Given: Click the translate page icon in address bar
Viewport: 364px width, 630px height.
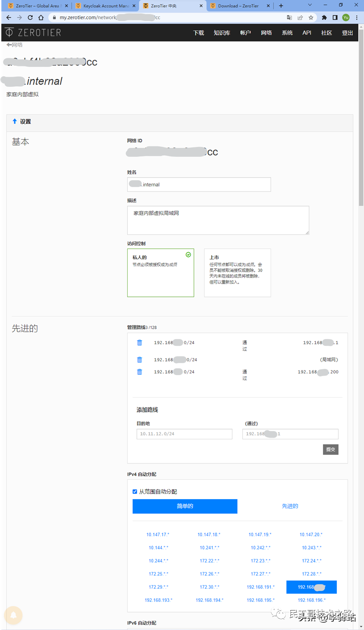Looking at the screenshot, I should pos(290,18).
